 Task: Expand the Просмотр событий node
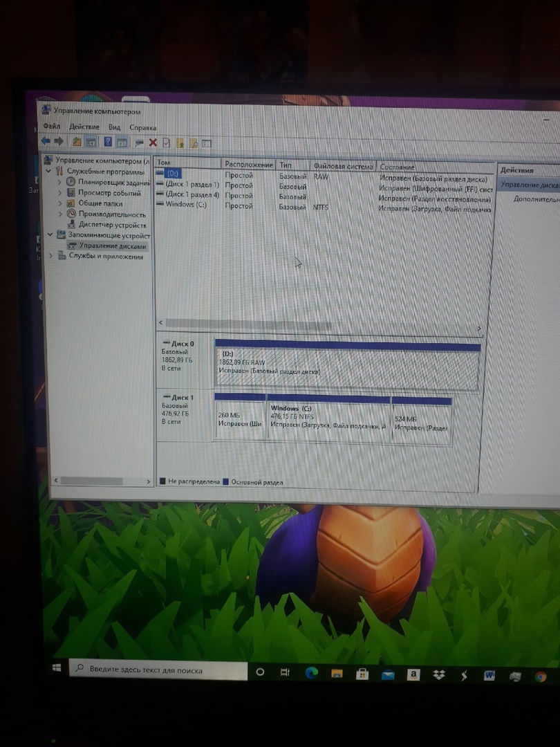coord(59,192)
